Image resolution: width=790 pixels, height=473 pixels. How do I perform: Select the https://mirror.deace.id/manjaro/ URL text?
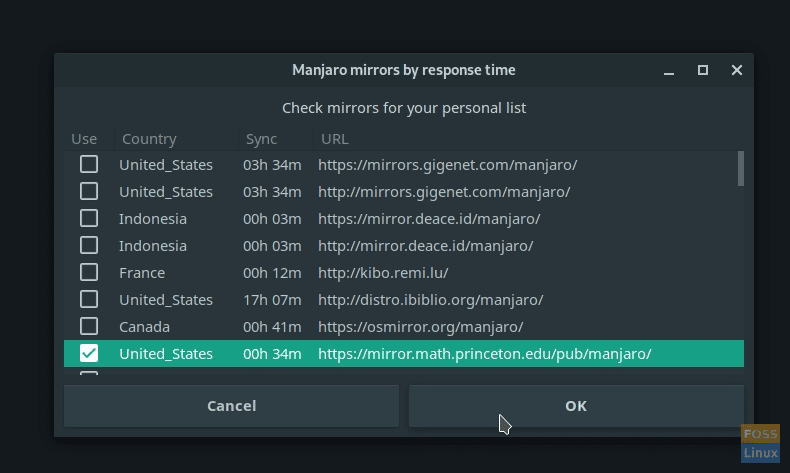(x=429, y=219)
